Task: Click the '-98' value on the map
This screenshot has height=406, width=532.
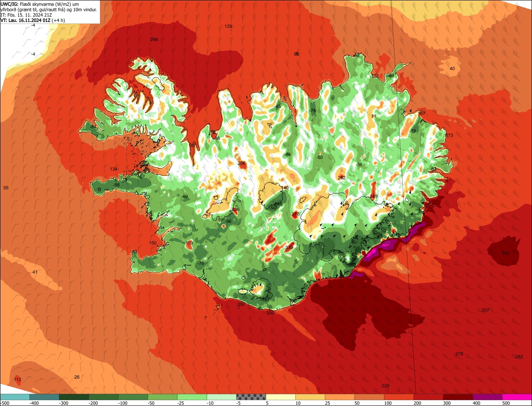Action: (x=116, y=185)
